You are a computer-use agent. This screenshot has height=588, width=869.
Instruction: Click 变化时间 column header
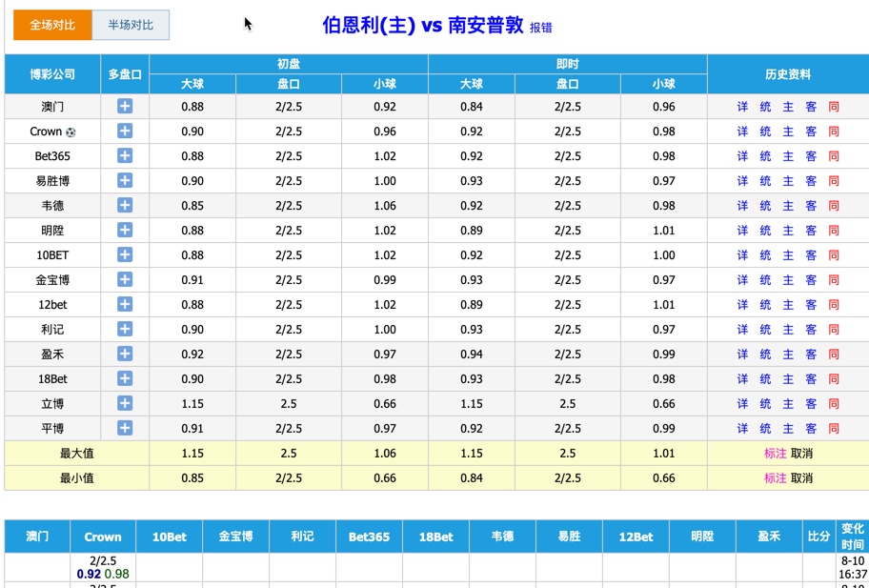coord(853,537)
